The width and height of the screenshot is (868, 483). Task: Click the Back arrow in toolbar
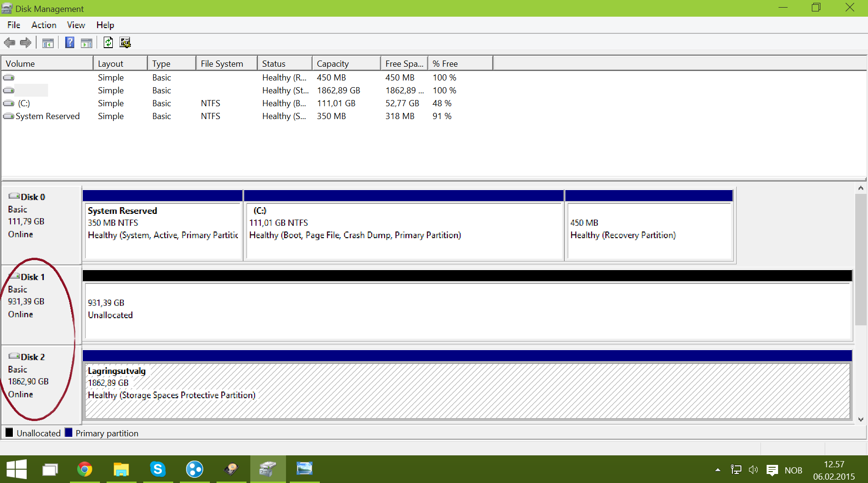tap(10, 43)
